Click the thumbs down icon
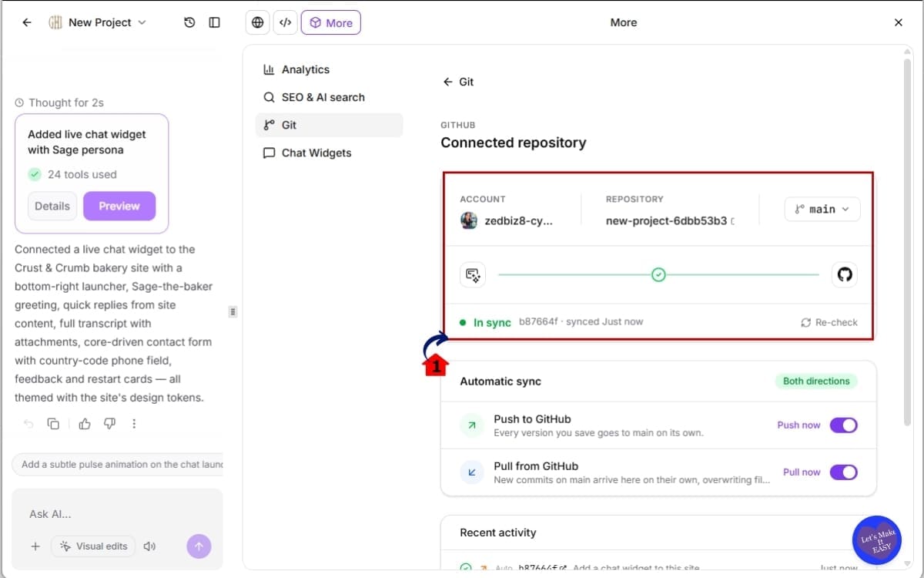Screen dimensions: 924x578 (109, 424)
